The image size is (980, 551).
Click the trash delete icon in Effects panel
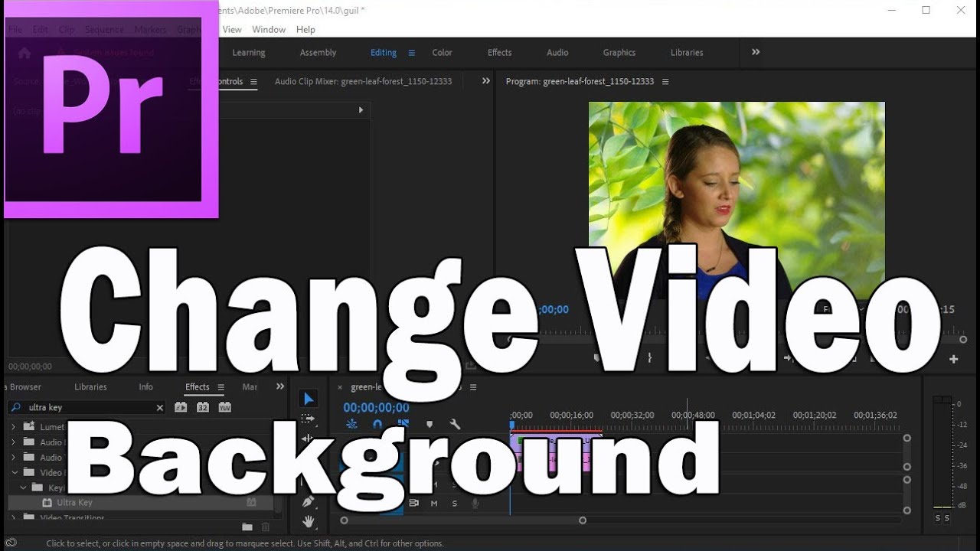click(x=266, y=527)
